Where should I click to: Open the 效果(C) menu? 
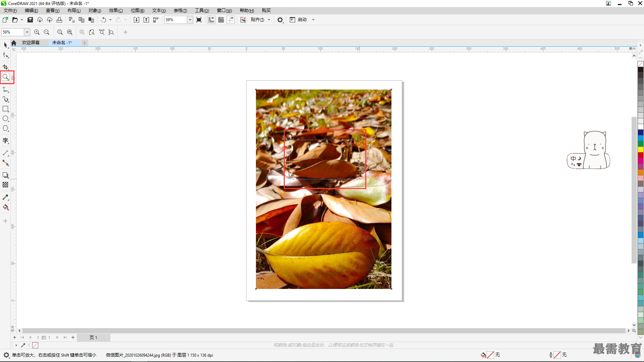click(116, 10)
